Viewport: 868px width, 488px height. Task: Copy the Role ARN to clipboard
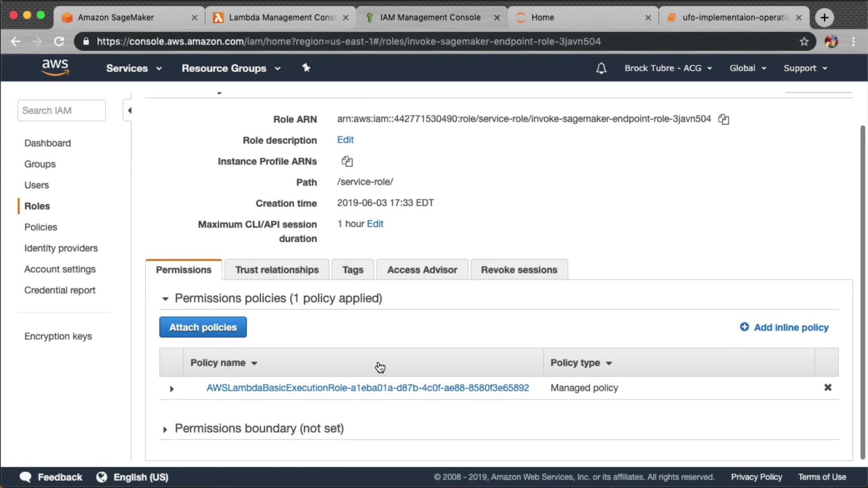pyautogui.click(x=723, y=119)
